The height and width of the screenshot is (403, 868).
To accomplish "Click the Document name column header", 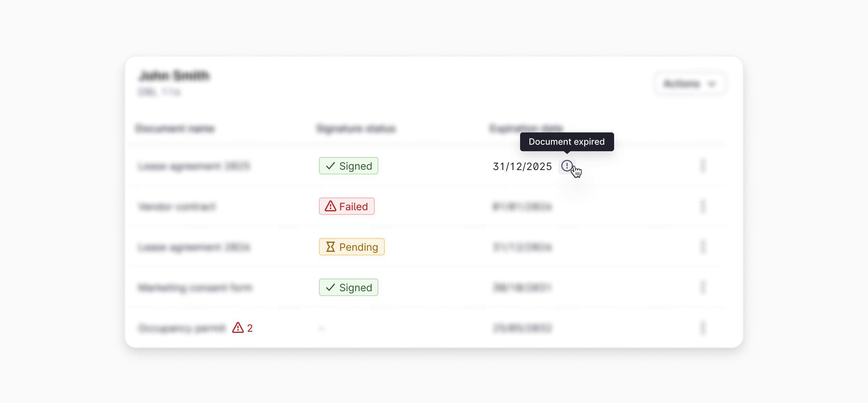I will pyautogui.click(x=175, y=128).
